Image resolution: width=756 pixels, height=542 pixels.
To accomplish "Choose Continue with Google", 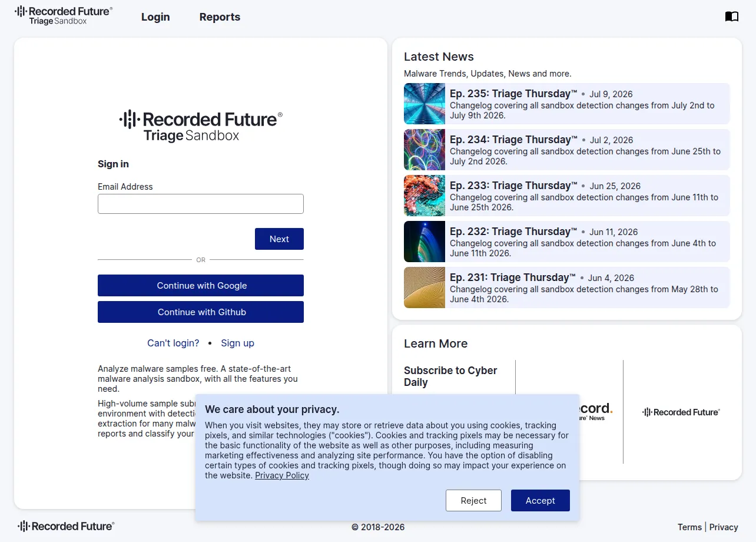I will tap(201, 286).
